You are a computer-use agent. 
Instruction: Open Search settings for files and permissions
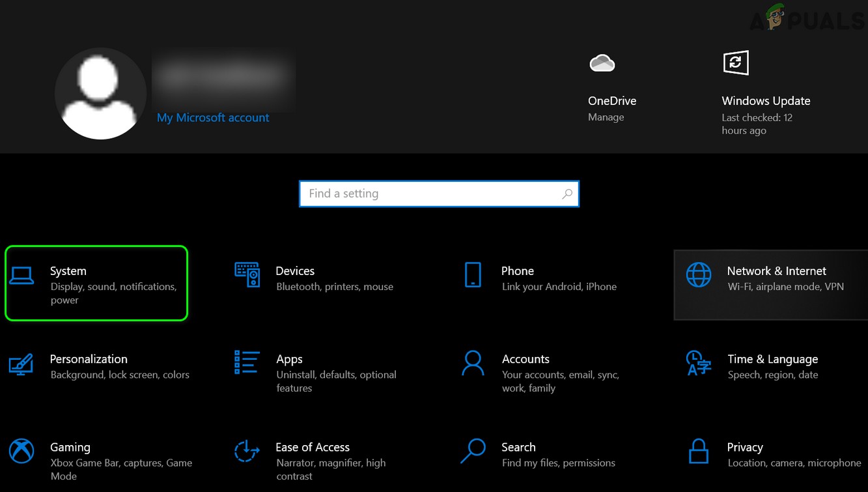pos(540,454)
